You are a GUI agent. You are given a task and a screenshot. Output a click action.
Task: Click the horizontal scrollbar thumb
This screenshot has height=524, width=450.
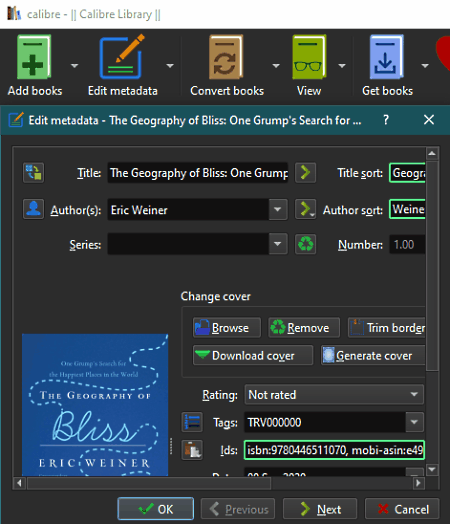point(149,483)
